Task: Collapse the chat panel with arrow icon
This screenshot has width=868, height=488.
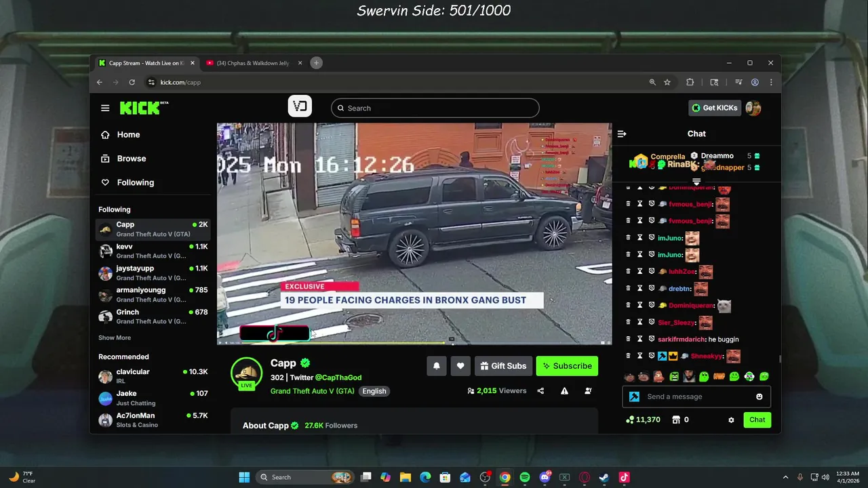Action: point(622,134)
